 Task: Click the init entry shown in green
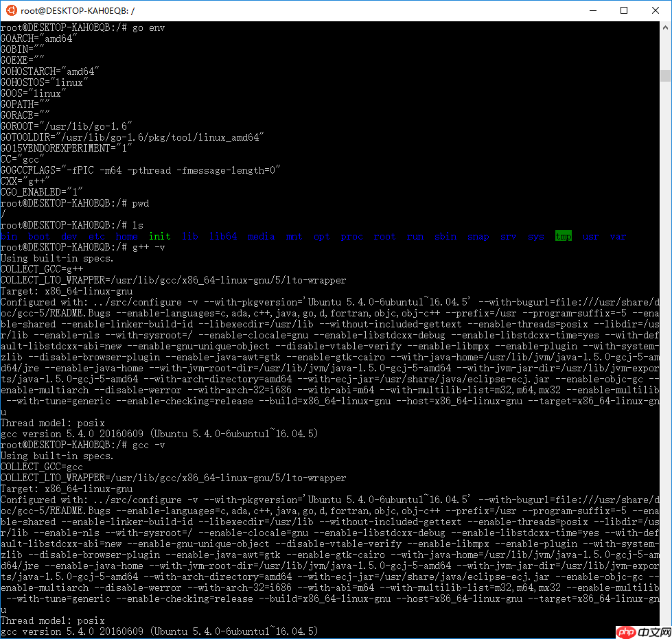pyautogui.click(x=159, y=236)
